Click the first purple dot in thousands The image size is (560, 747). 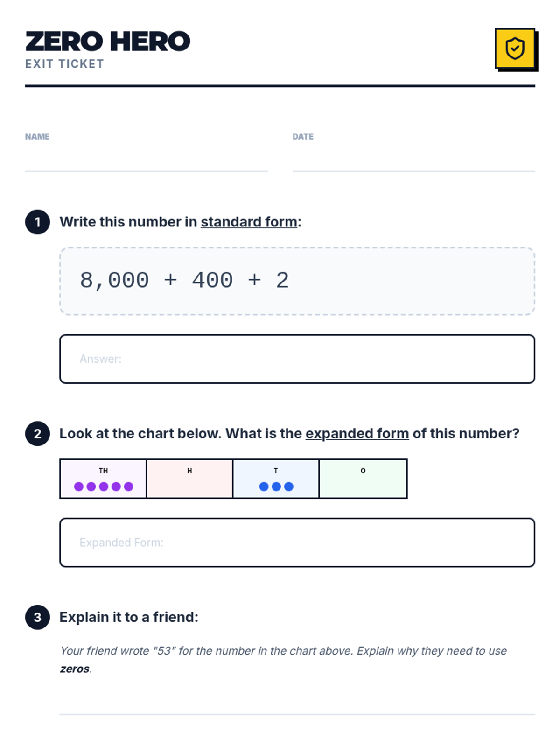pos(79,486)
